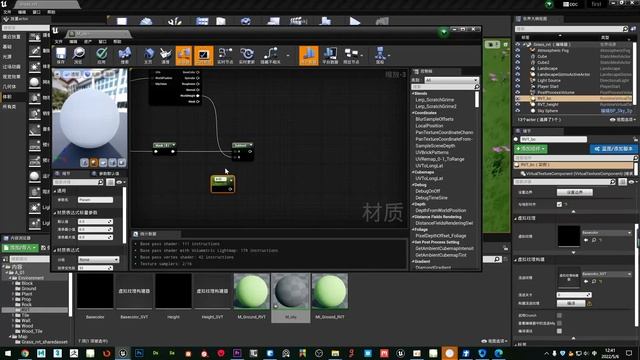
Task: Toggle the highlighted Stats bar-chart icon
Action: click(309, 56)
